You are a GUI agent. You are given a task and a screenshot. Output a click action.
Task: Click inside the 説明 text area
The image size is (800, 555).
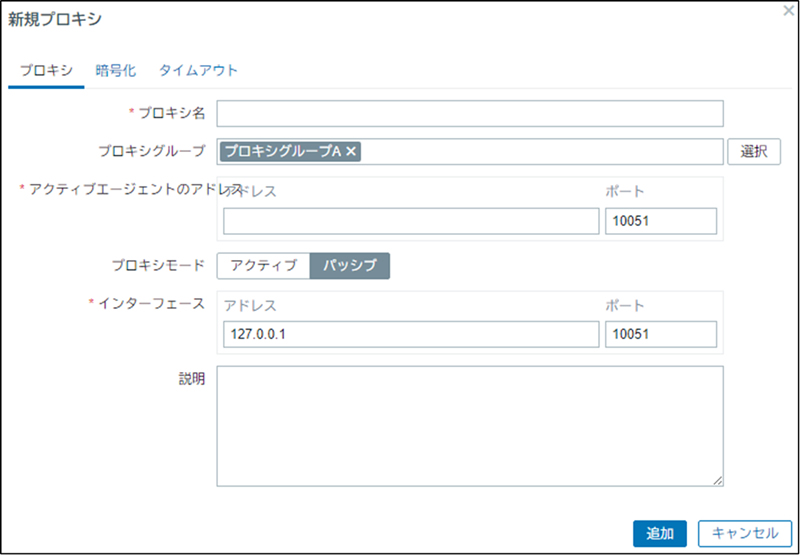469,425
